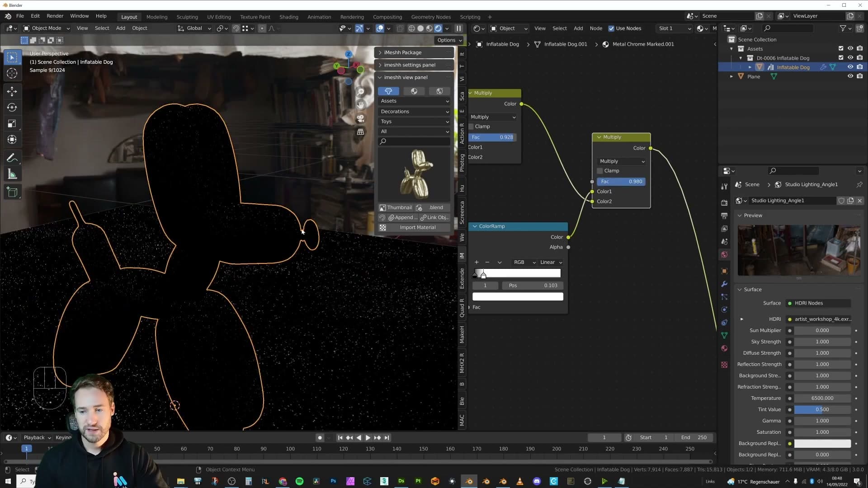Open the Decorations dropdown
This screenshot has height=488, width=868.
tap(415, 112)
